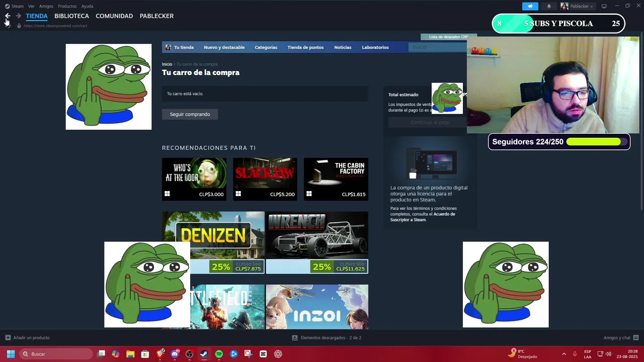The image size is (644, 362).
Task: Open the ESP LAA language selector
Action: pos(588,354)
